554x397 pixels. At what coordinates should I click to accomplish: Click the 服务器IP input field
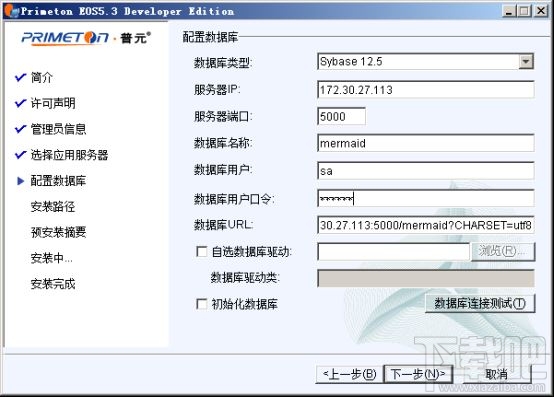[426, 90]
